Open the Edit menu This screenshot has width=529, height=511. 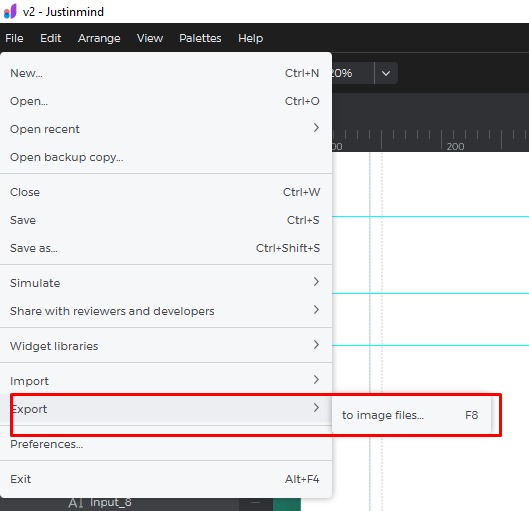tap(51, 38)
